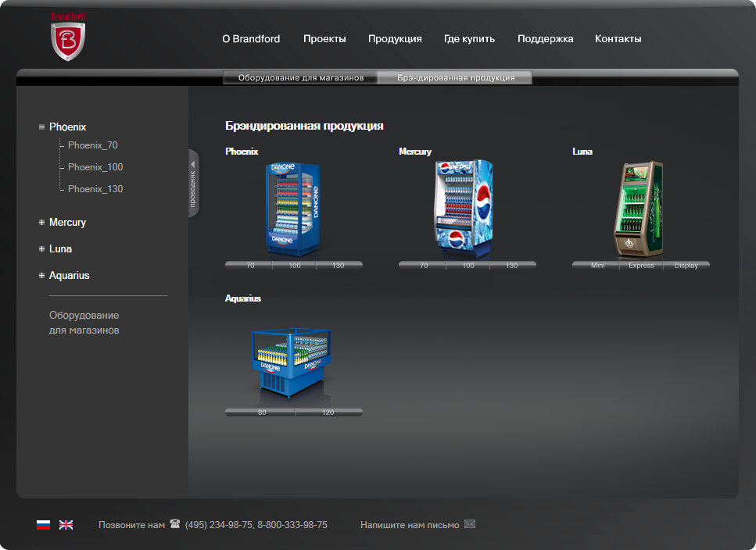Screen dimensions: 756x550
Task: Choose Express variant under Luna
Action: 641,266
